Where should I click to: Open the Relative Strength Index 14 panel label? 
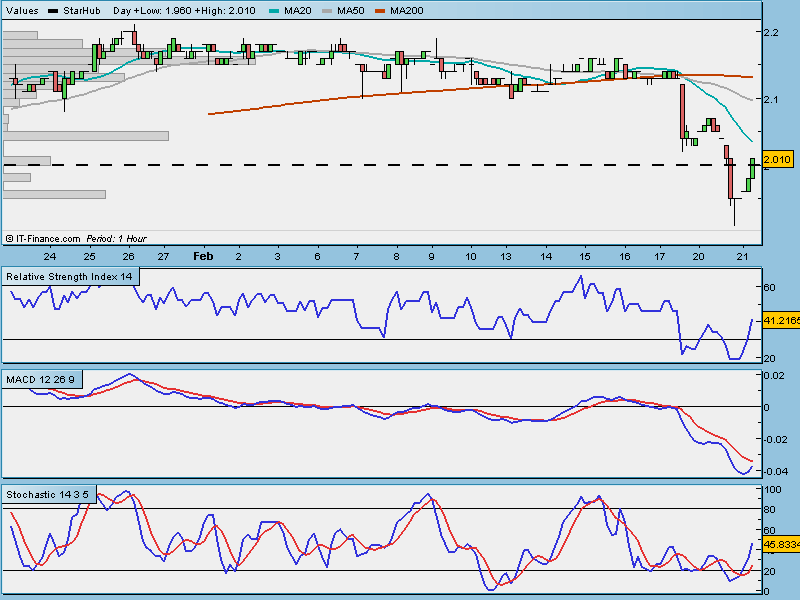click(x=69, y=277)
